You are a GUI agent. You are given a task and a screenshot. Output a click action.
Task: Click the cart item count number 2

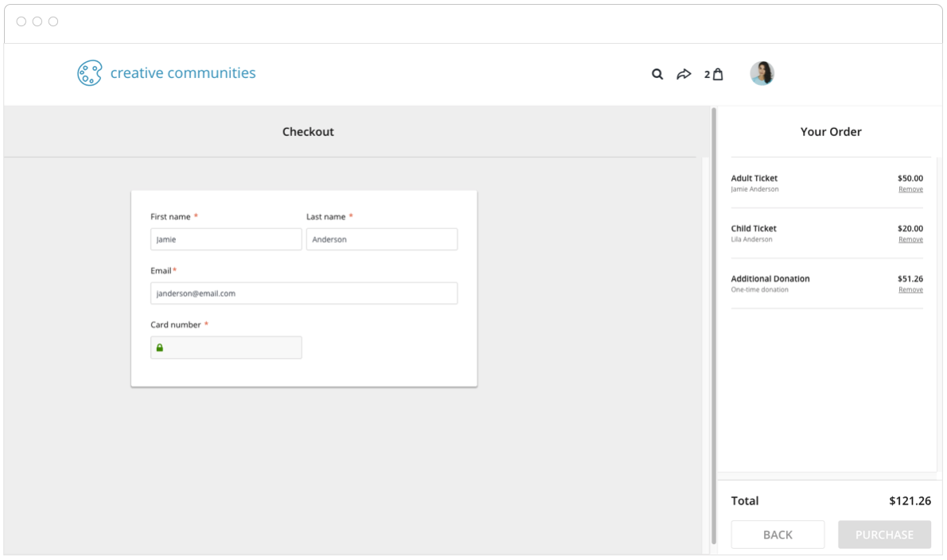(x=707, y=75)
